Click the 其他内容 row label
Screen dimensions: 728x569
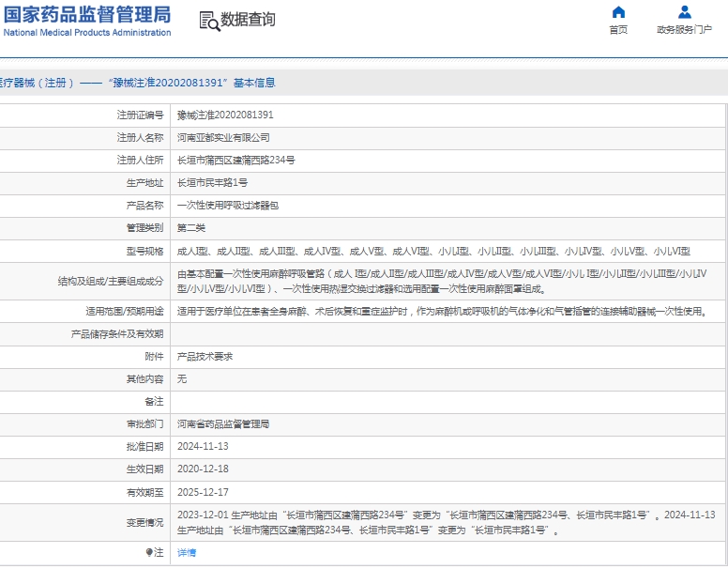tap(144, 379)
